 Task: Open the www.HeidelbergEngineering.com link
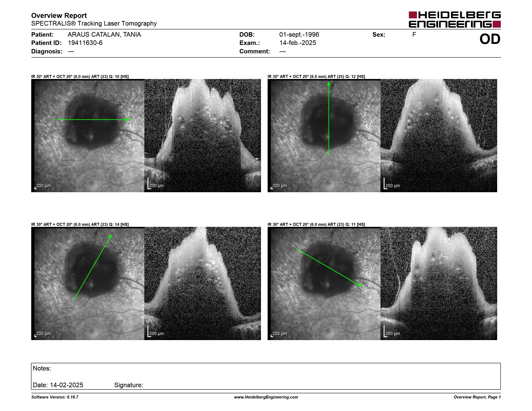coord(266,397)
